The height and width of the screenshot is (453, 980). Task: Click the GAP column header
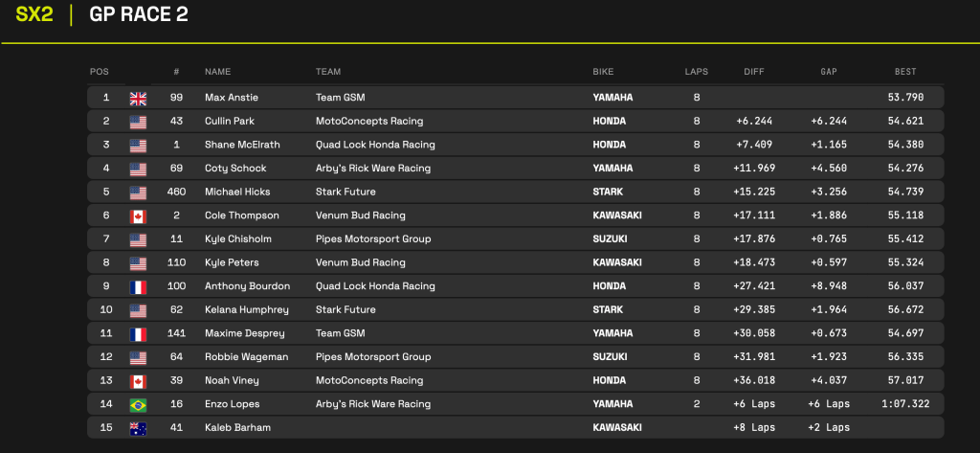pyautogui.click(x=829, y=72)
